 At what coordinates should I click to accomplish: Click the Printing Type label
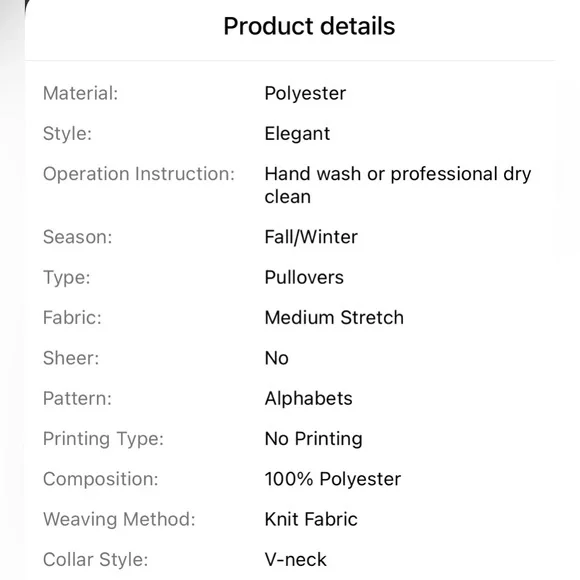(103, 439)
